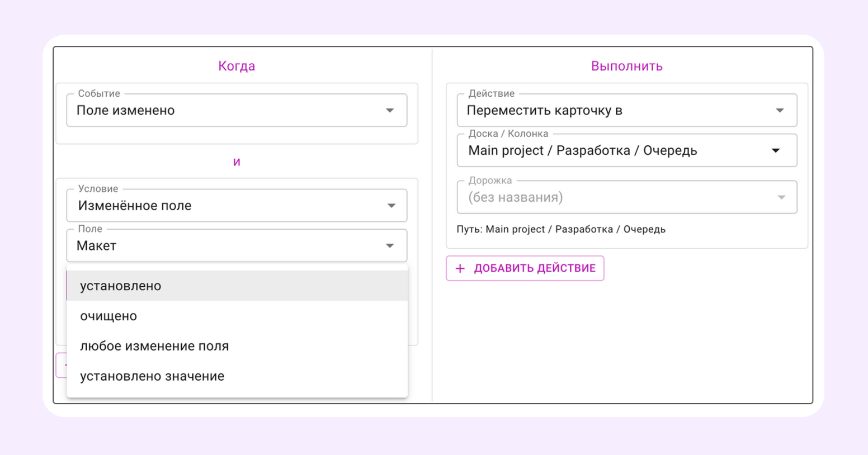The image size is (868, 455).
Task: Select the установлено option
Action: click(237, 286)
